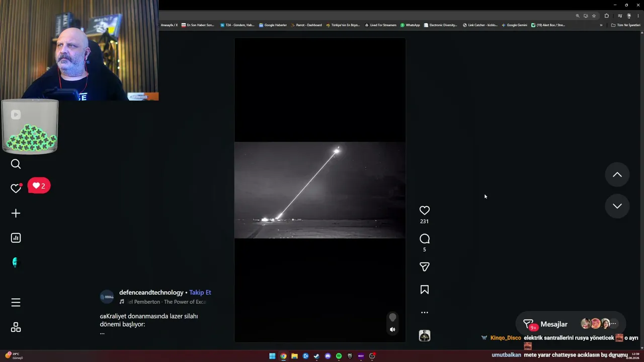This screenshot has width=644, height=362.
Task: Expand the reel caption with the ellipsis
Action: point(102,333)
